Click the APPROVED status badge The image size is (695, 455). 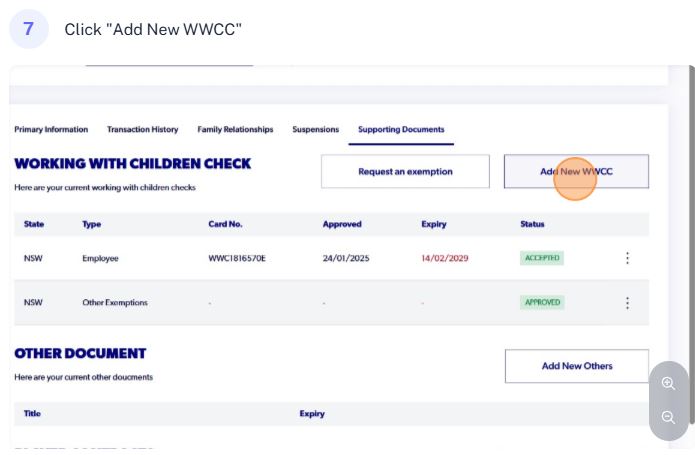(542, 302)
